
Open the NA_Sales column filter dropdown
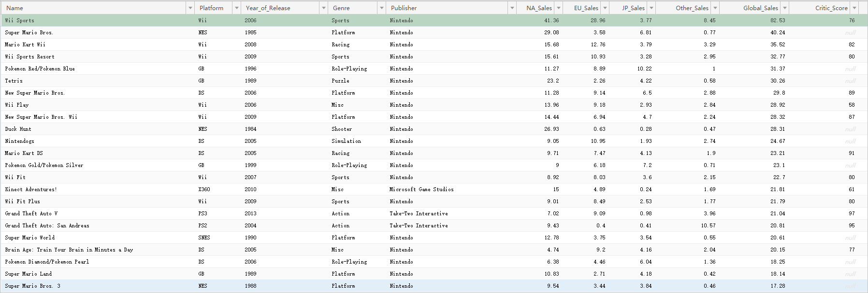558,8
